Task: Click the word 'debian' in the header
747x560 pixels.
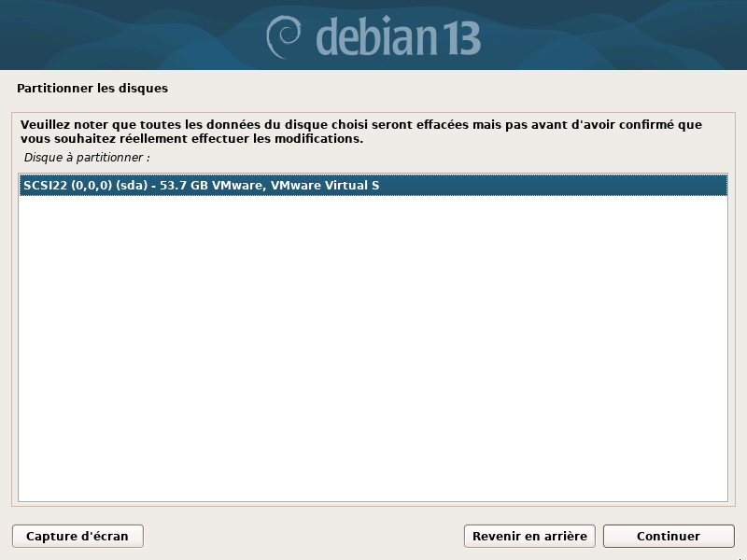Action: tap(376, 36)
